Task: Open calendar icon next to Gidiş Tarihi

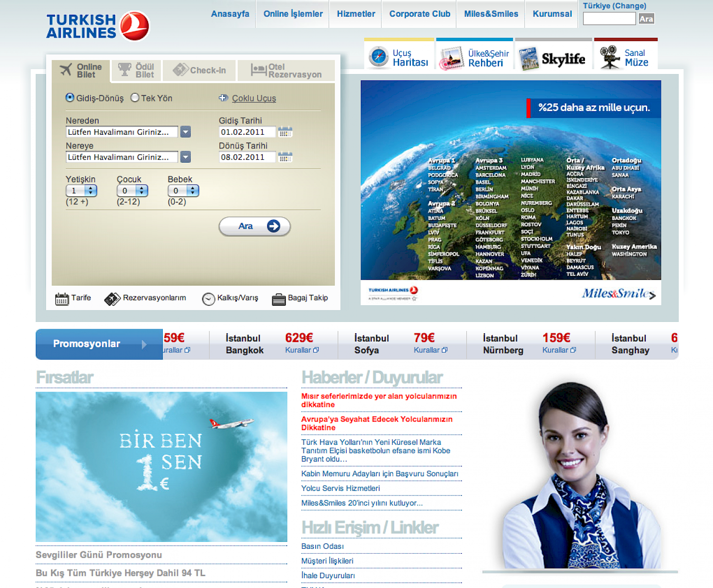Action: click(x=285, y=132)
